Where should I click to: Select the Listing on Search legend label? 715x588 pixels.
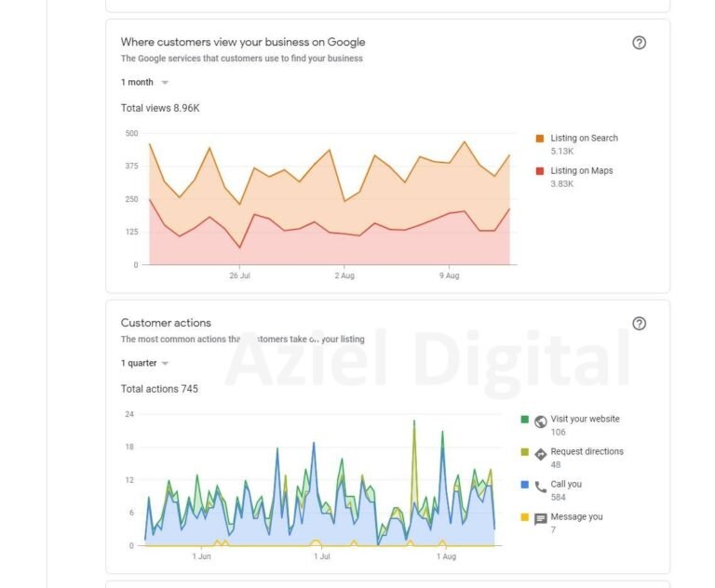(584, 139)
